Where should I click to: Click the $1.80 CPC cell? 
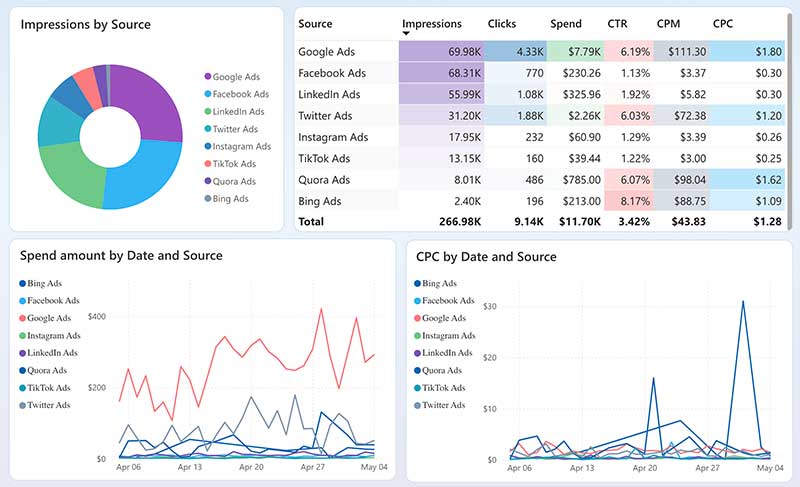pos(747,52)
